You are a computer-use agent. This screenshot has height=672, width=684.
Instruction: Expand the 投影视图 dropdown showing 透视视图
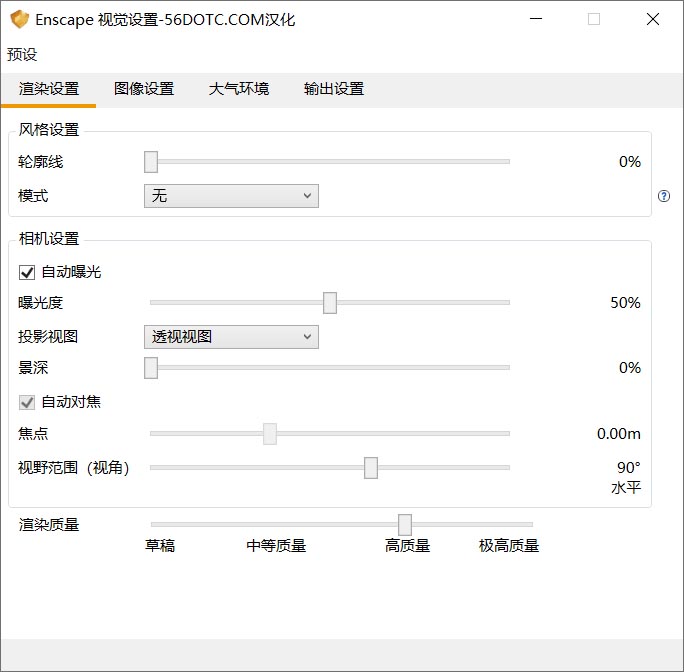point(231,337)
